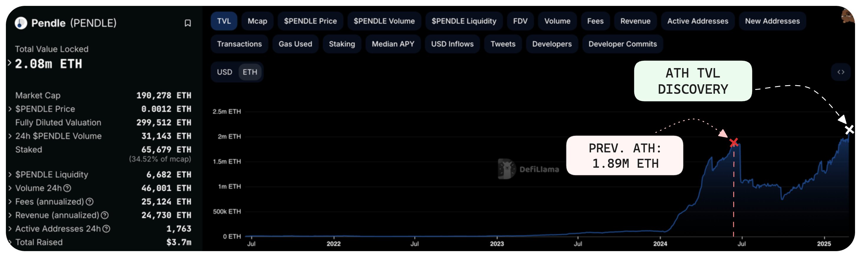Select the TVL chart tab
Image resolution: width=868 pixels, height=257 pixels.
[x=224, y=21]
